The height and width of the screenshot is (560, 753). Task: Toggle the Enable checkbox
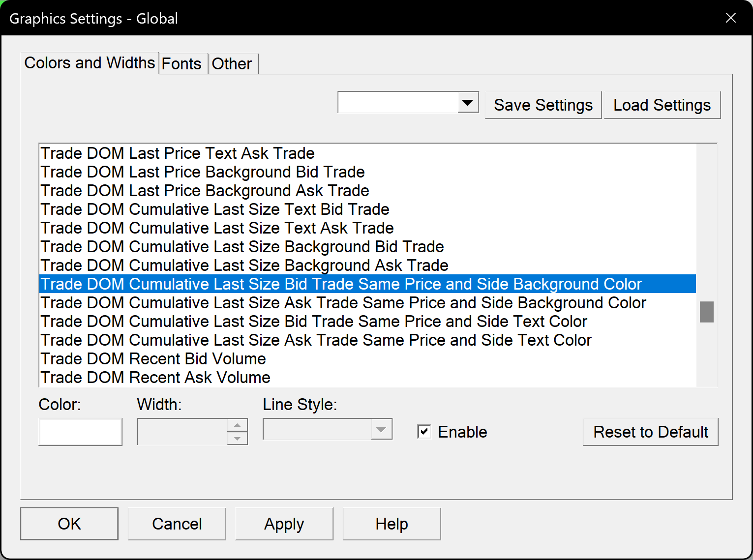(x=424, y=432)
